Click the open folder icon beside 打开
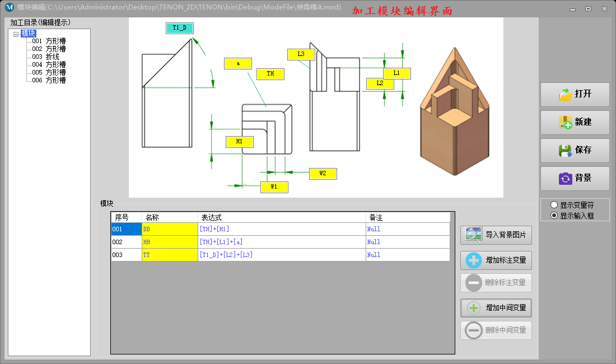This screenshot has width=616, height=364. pyautogui.click(x=564, y=94)
